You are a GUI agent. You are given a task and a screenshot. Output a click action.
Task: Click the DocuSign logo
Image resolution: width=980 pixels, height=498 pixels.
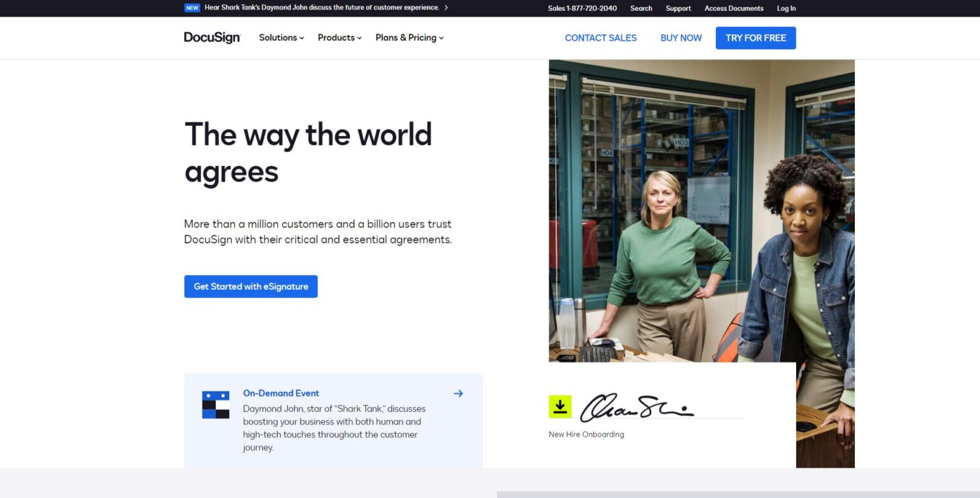click(212, 38)
